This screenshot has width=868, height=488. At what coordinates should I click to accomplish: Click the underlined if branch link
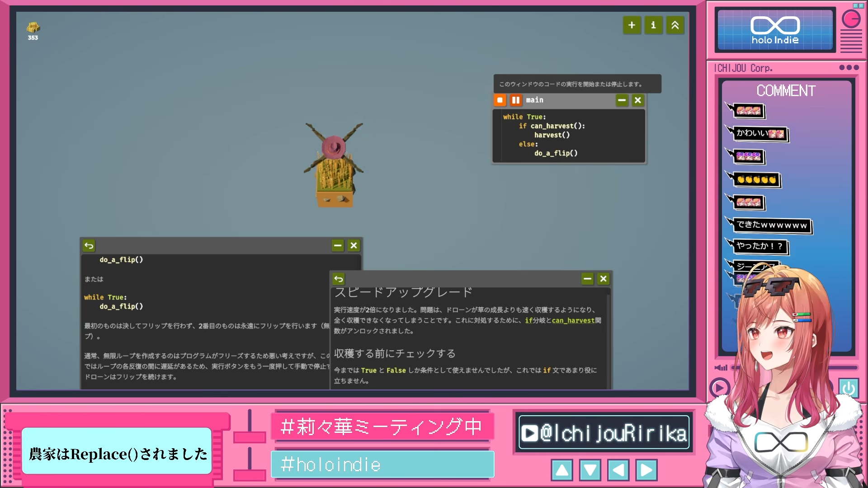pyautogui.click(x=528, y=321)
